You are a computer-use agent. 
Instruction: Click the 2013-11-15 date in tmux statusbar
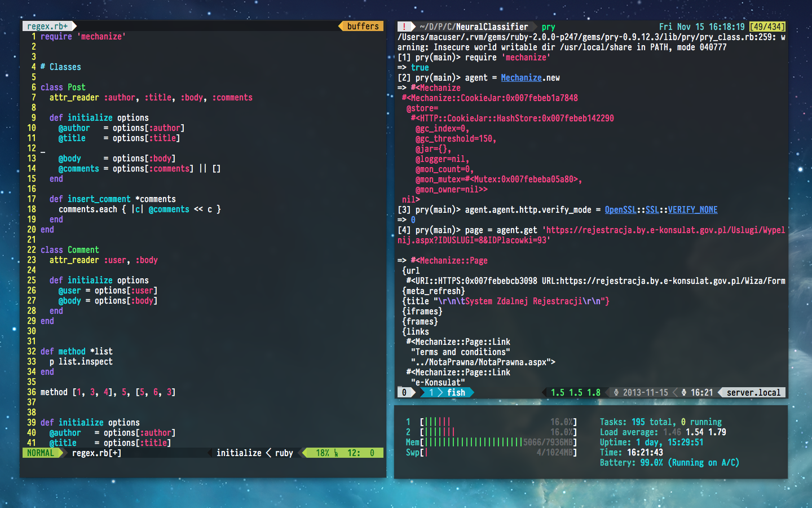[x=645, y=392]
